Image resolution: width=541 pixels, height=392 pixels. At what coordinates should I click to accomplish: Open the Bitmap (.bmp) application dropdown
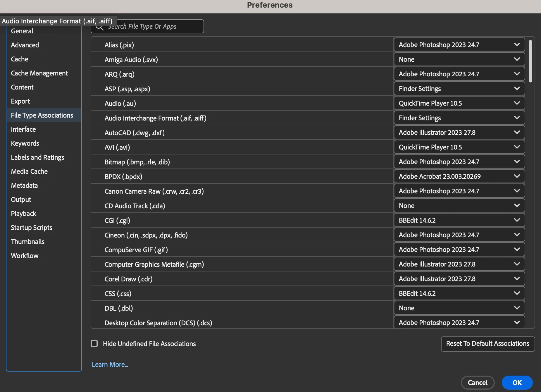click(459, 162)
